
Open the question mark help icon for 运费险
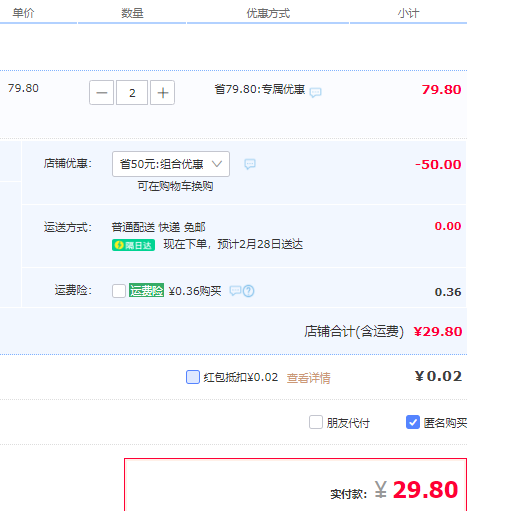(x=248, y=291)
